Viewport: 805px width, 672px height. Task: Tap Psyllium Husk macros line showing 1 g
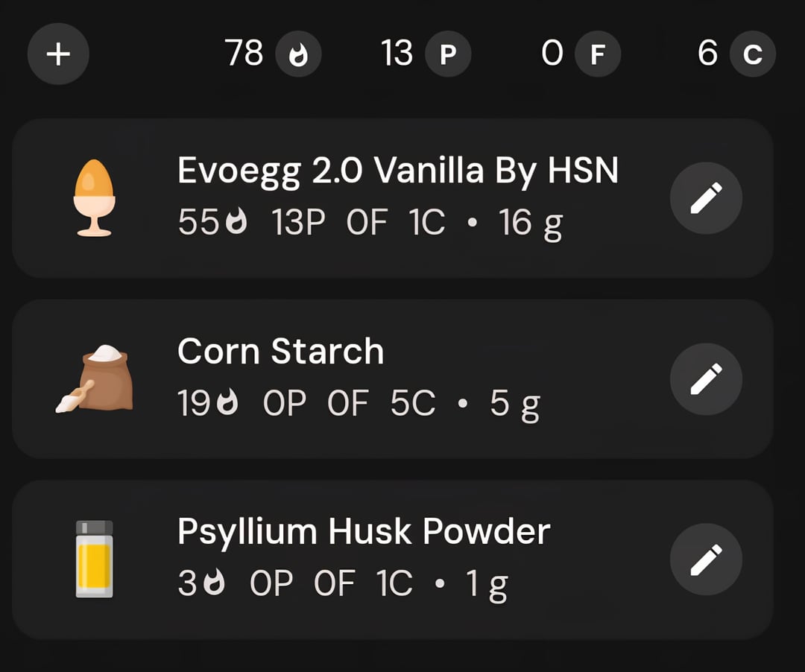point(342,584)
